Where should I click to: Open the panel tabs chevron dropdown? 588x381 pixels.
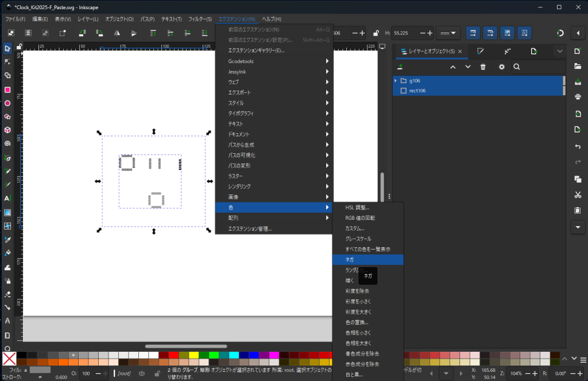click(560, 51)
